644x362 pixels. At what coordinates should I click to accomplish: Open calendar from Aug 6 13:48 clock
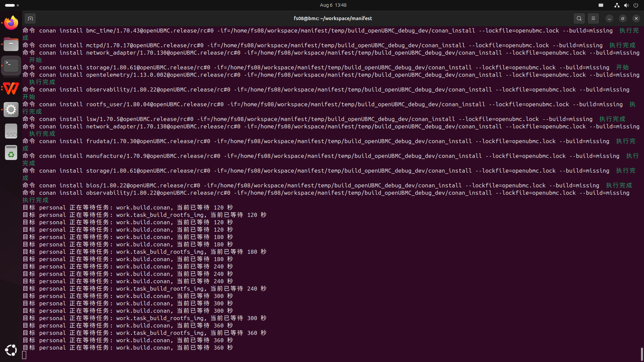[x=333, y=5]
